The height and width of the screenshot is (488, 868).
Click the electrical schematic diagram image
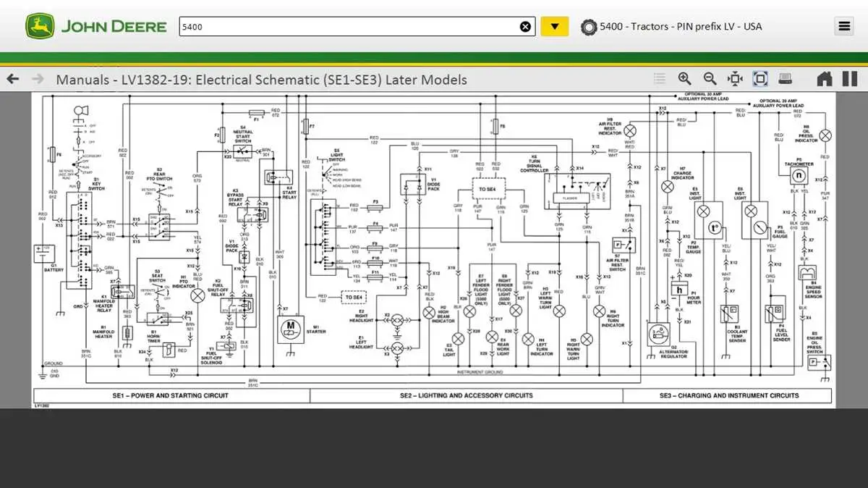434,250
